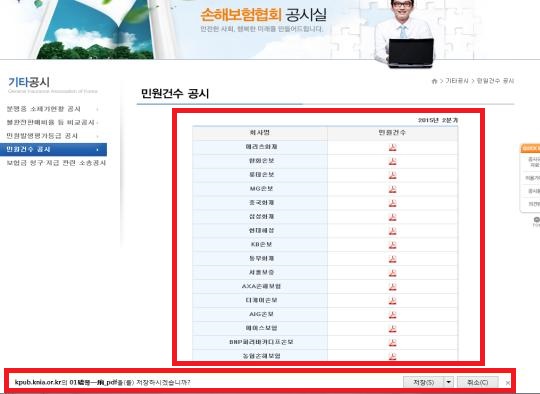Download the 삼성화재 PDF file
540x394 pixels.
392,217
